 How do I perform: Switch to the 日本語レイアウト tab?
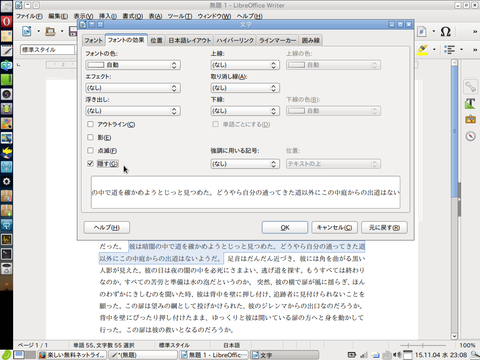click(x=190, y=41)
